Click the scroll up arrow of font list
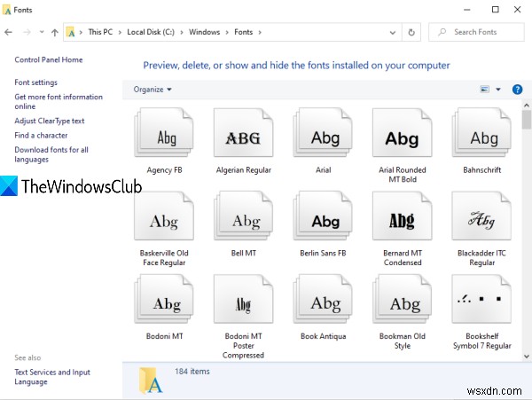The image size is (532, 400). (526, 106)
